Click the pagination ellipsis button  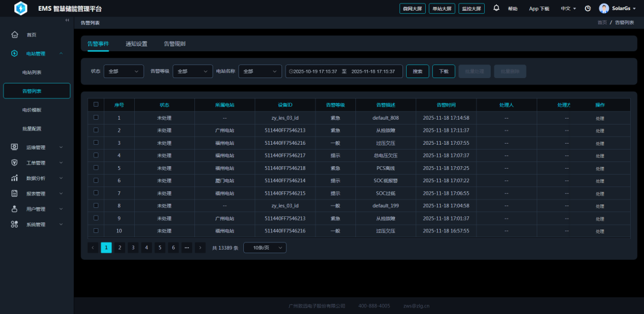(187, 247)
